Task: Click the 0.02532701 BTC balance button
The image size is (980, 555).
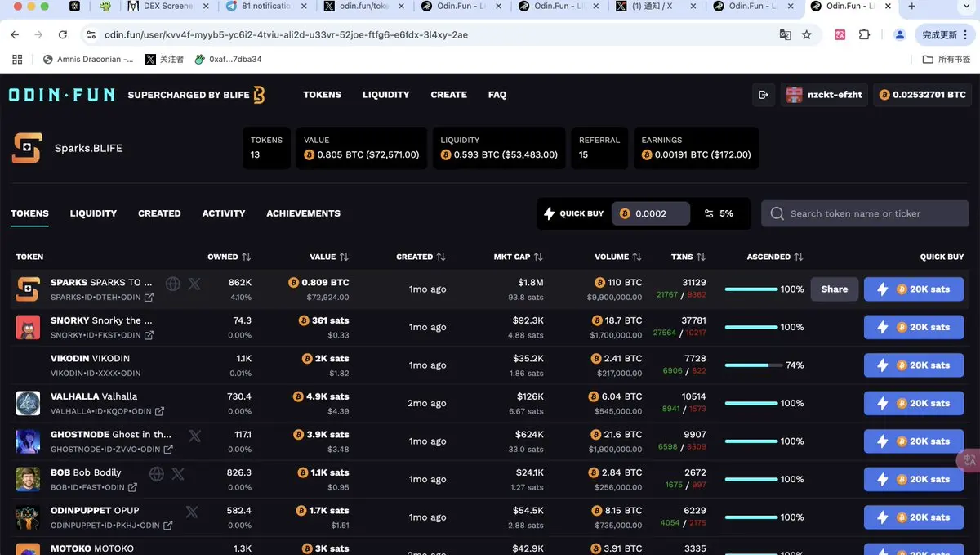Action: [924, 95]
